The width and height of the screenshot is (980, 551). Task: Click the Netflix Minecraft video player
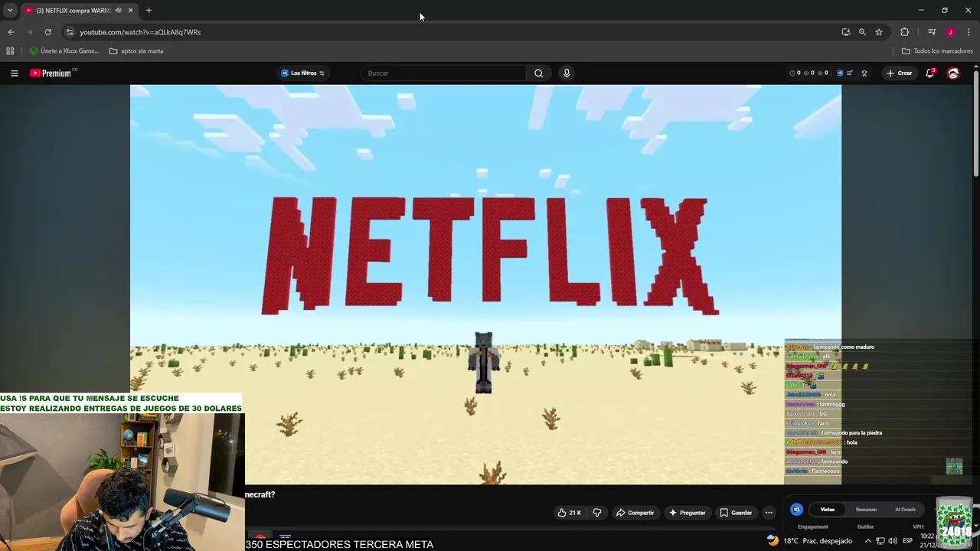485,285
